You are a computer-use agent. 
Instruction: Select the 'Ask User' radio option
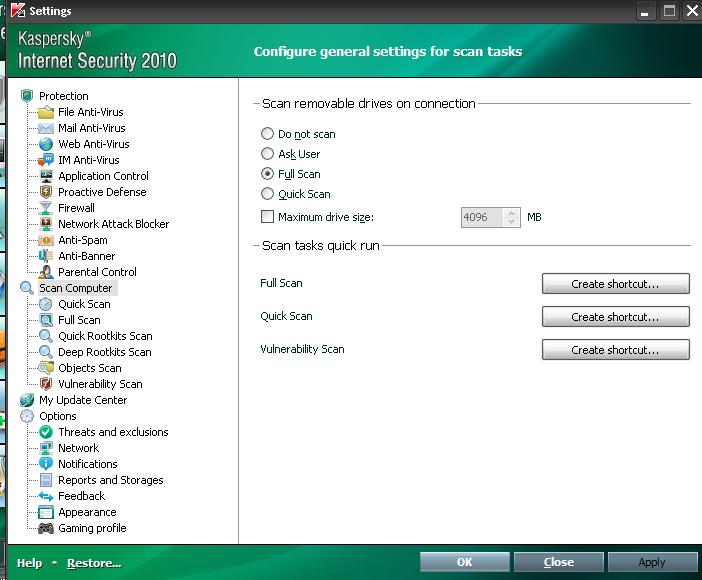(x=267, y=154)
